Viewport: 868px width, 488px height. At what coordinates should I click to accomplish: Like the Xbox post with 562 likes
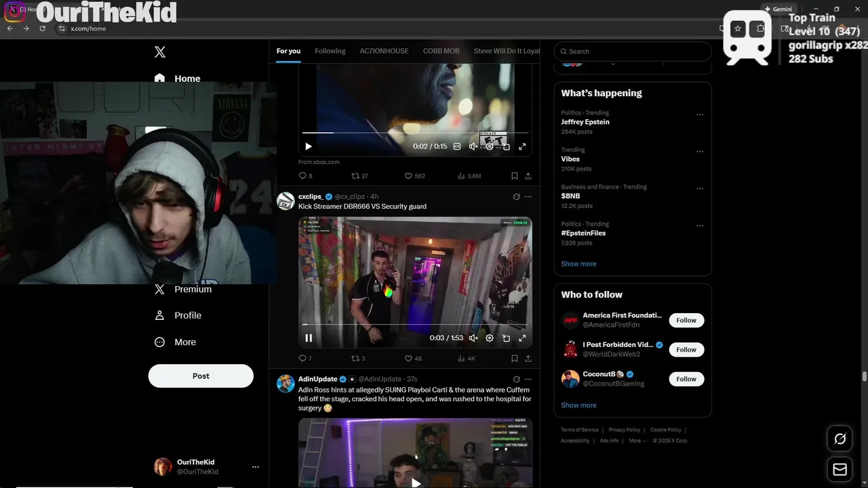tap(414, 176)
